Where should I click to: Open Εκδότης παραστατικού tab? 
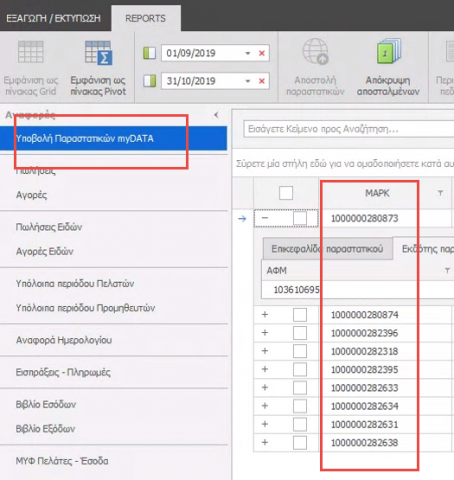[x=424, y=249]
